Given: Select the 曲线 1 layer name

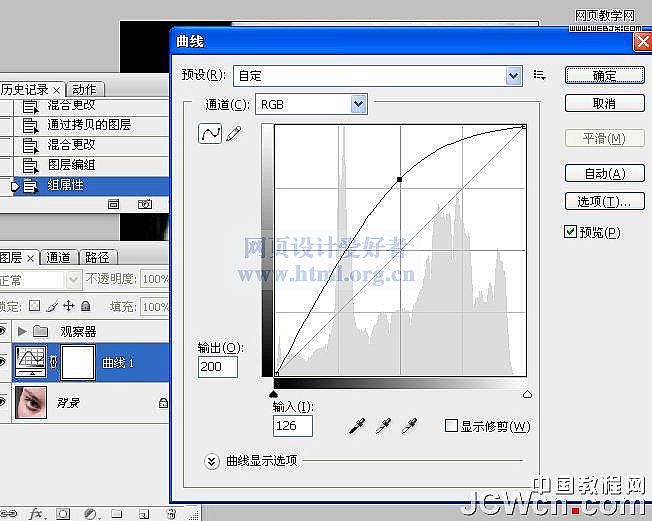Looking at the screenshot, I should (x=118, y=363).
